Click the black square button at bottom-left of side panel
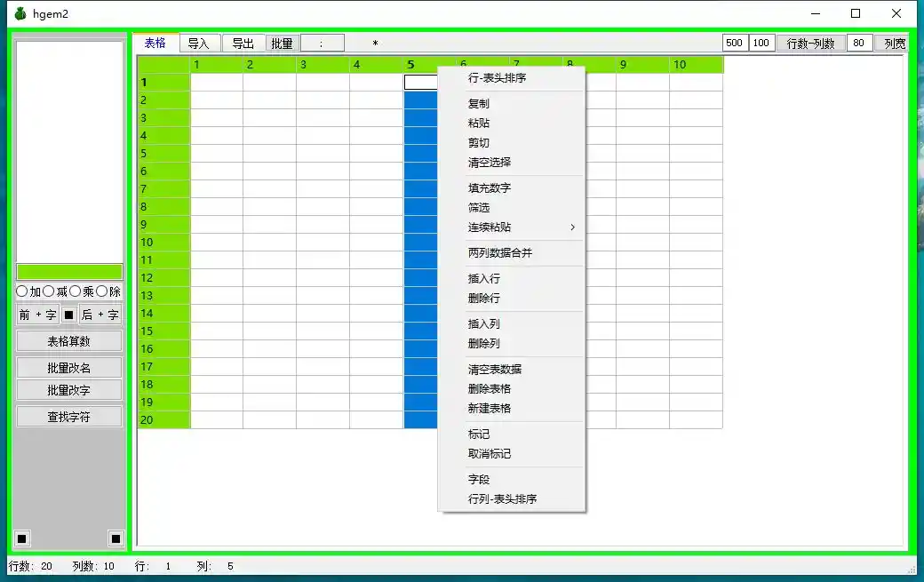Viewport: 924px width, 582px height. (22, 538)
